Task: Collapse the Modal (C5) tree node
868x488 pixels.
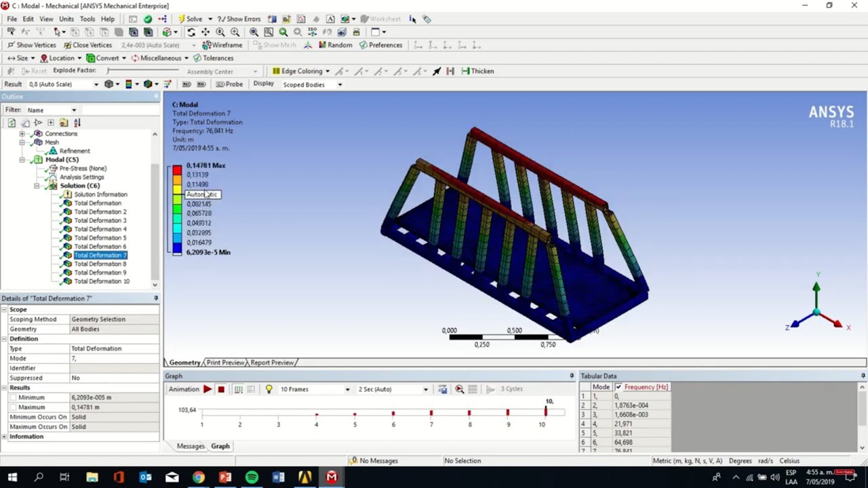Action: click(22, 160)
